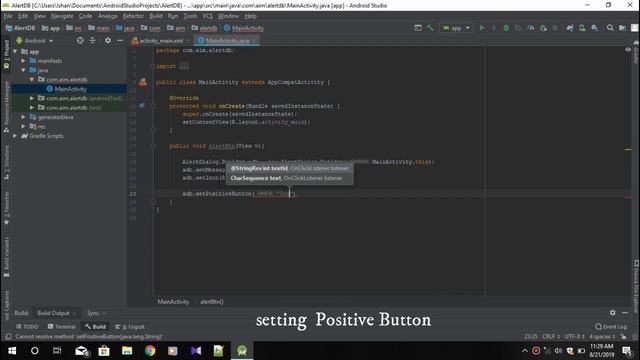Viewport: 640px width, 360px height.
Task: Open Search Everywhere magnifier icon
Action: [610, 28]
